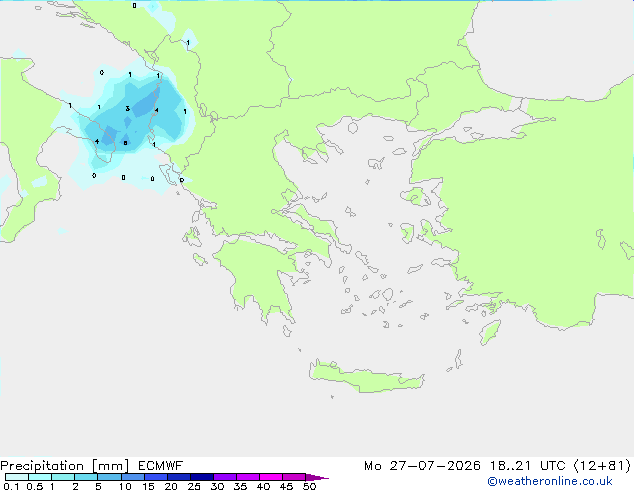Click the legend label '10'
The width and height of the screenshot is (634, 490).
point(125,486)
